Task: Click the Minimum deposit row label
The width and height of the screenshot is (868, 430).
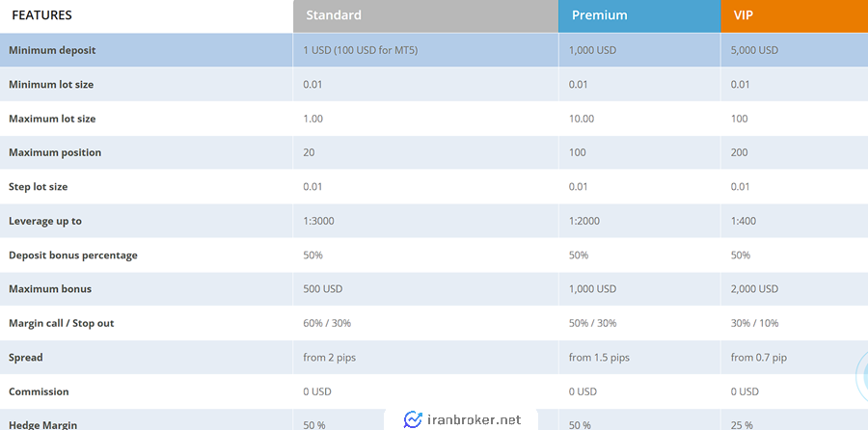Action: 52,50
